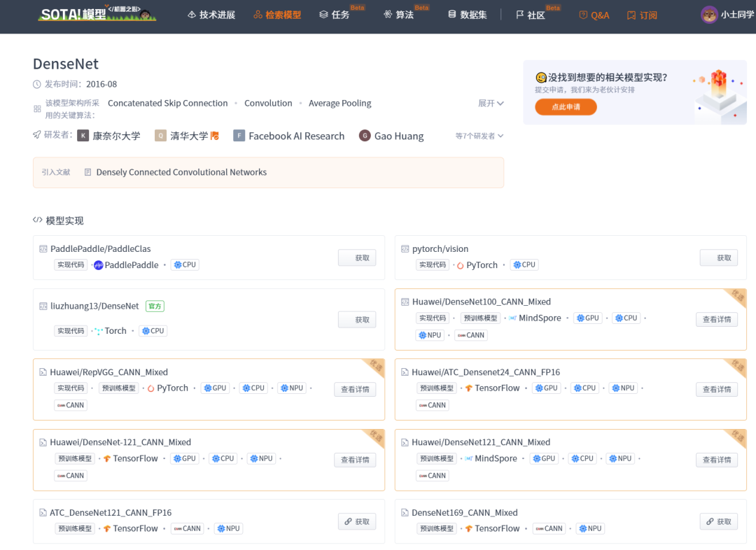Open the Facebook AI Research developer link

click(297, 136)
